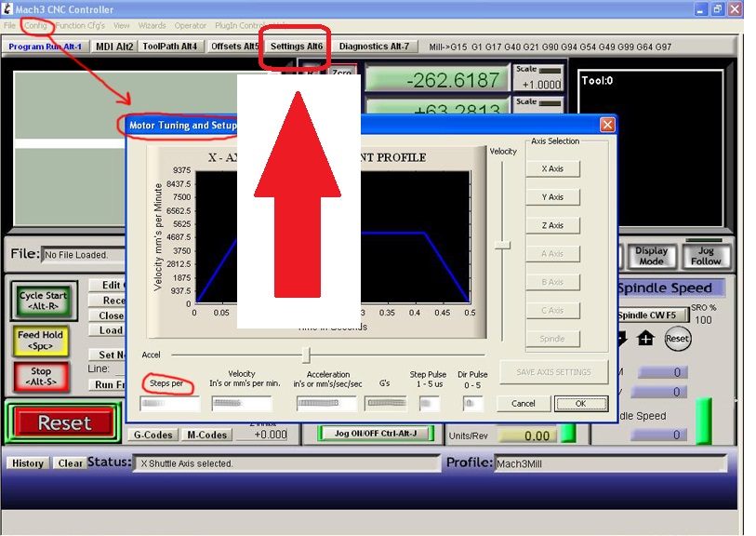Image resolution: width=756 pixels, height=536 pixels.
Task: Toggle Jog ON/OFF Ctrl-Alt-J
Action: point(376,434)
